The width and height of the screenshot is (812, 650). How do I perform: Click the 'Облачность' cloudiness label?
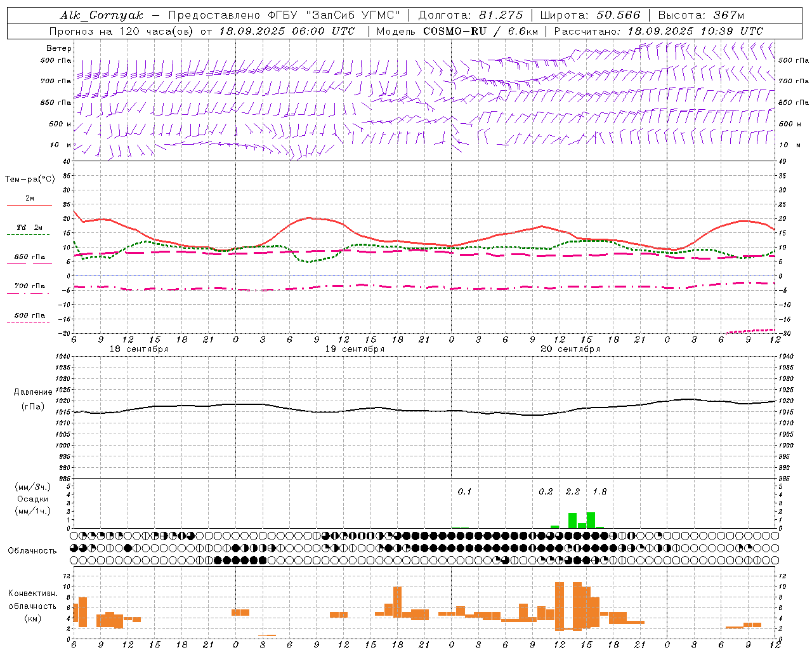pyautogui.click(x=32, y=551)
